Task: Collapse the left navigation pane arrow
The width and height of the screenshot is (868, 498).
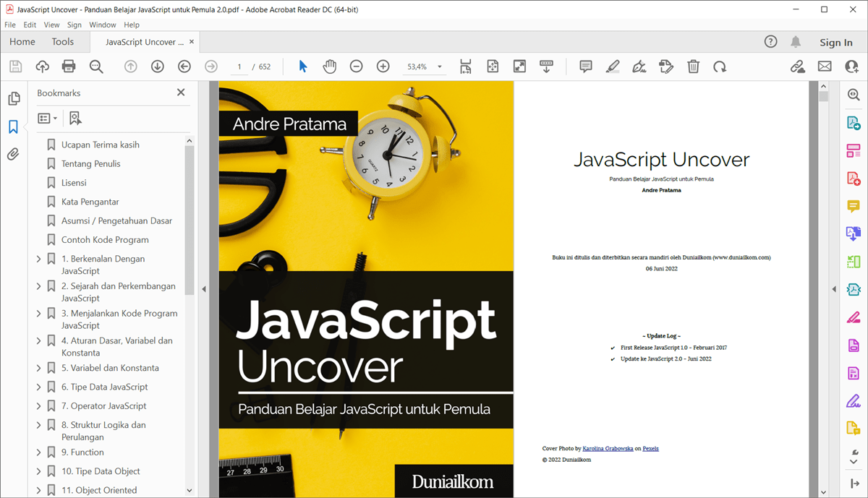Action: pos(203,289)
